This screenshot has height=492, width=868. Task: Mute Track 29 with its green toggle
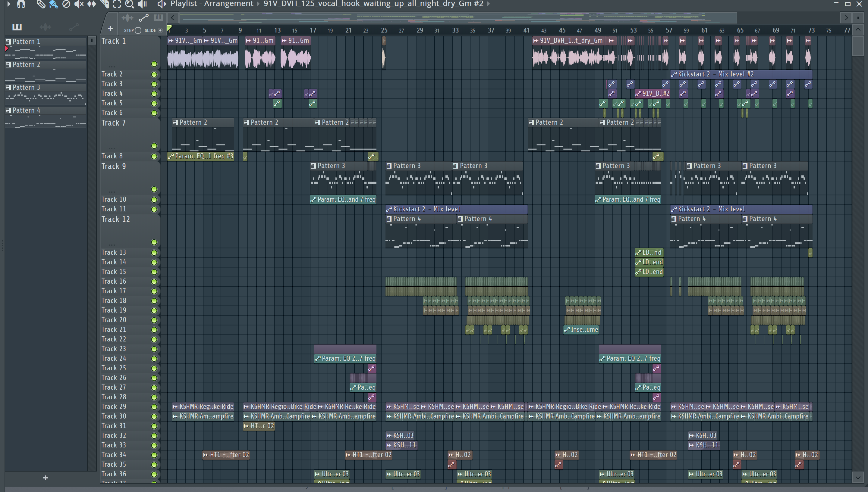point(154,407)
